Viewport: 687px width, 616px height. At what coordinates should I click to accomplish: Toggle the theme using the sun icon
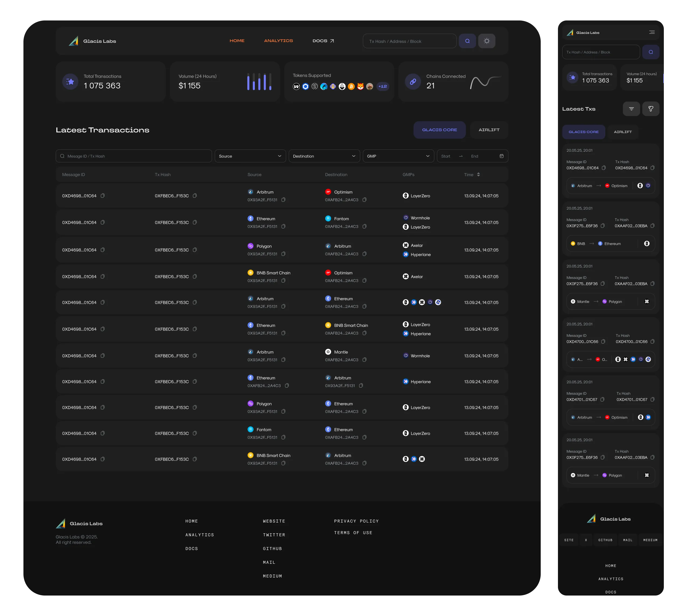tap(487, 41)
